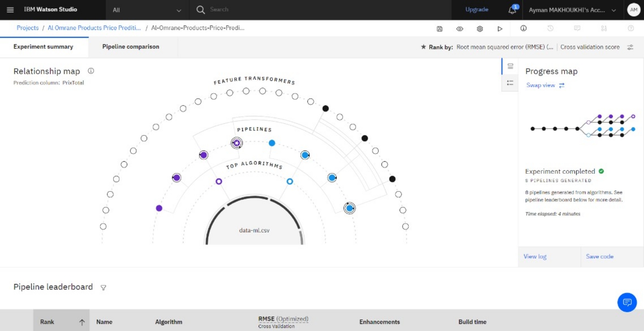Open the experiment information icon
This screenshot has width=644, height=331.
523,28
